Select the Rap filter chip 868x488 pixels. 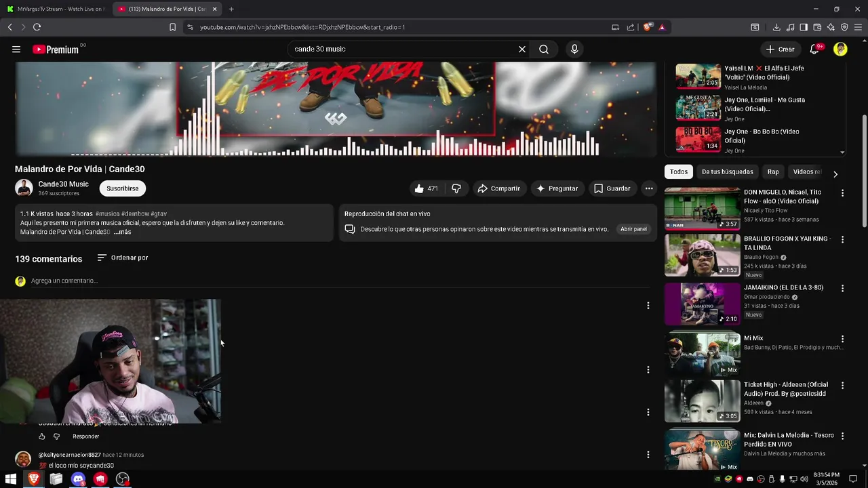[773, 172]
